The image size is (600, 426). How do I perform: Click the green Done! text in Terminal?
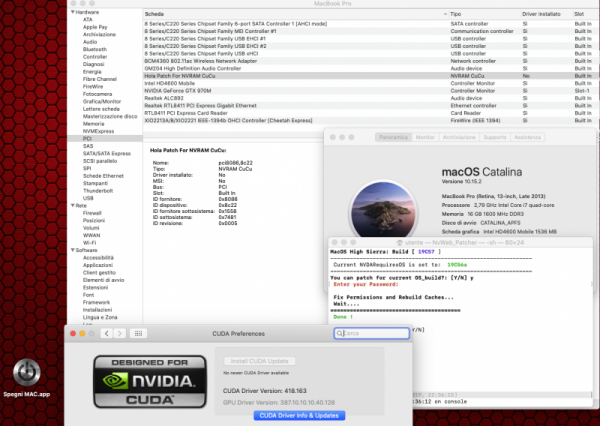click(343, 317)
